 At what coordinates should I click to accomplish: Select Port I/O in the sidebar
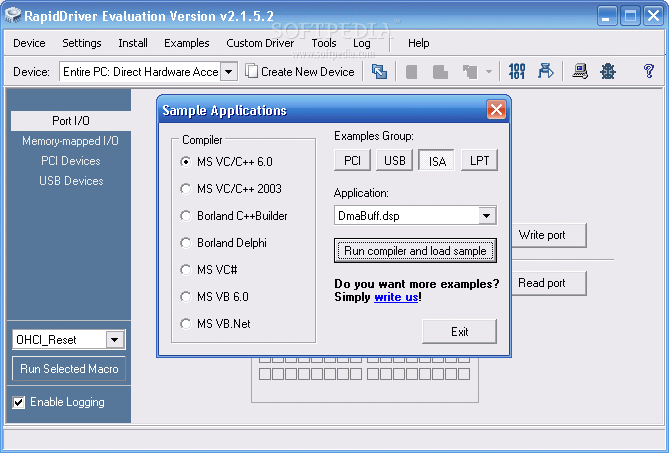(71, 121)
